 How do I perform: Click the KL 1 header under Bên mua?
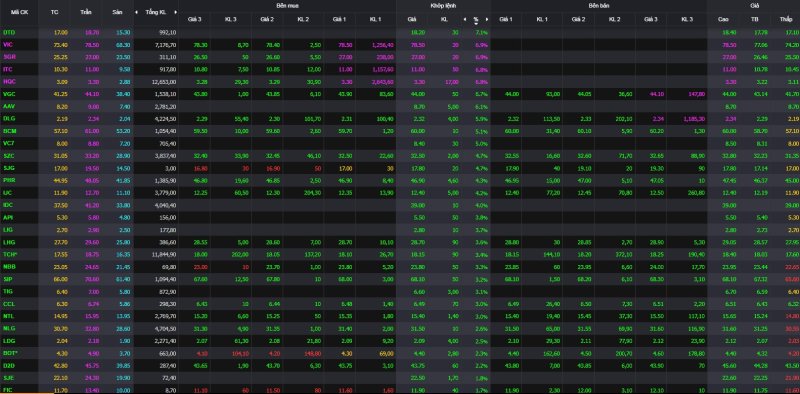(375, 19)
